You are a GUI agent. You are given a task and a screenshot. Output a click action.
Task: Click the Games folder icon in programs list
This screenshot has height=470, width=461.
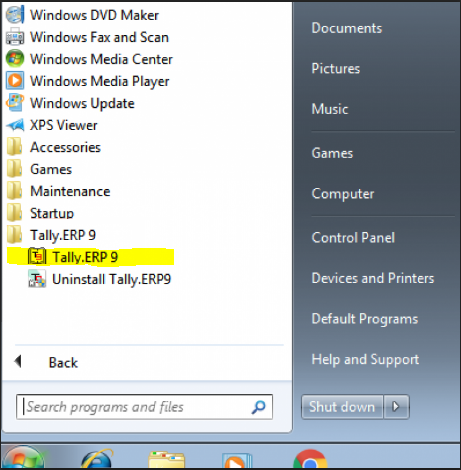[15, 169]
